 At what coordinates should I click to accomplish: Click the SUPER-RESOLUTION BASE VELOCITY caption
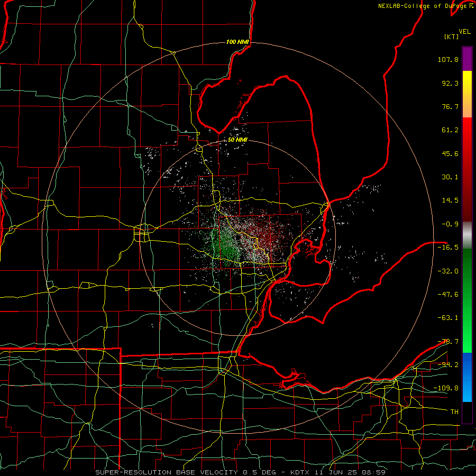pos(167,472)
